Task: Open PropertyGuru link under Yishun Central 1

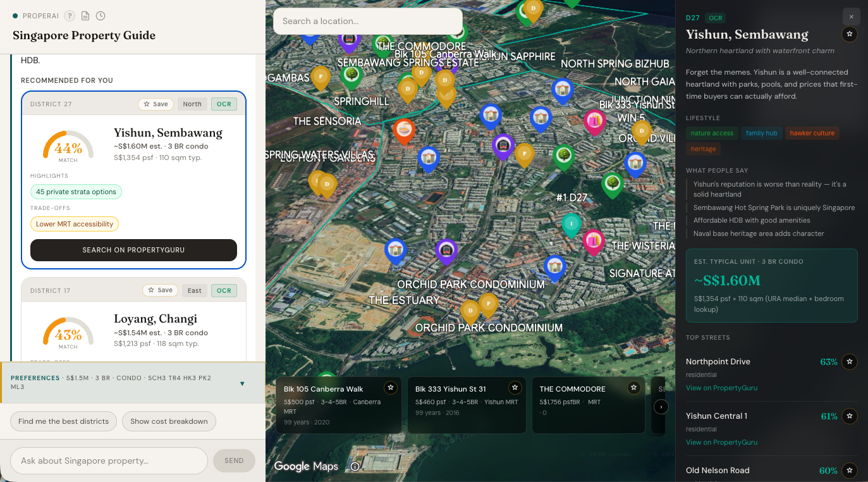Action: 721,442
